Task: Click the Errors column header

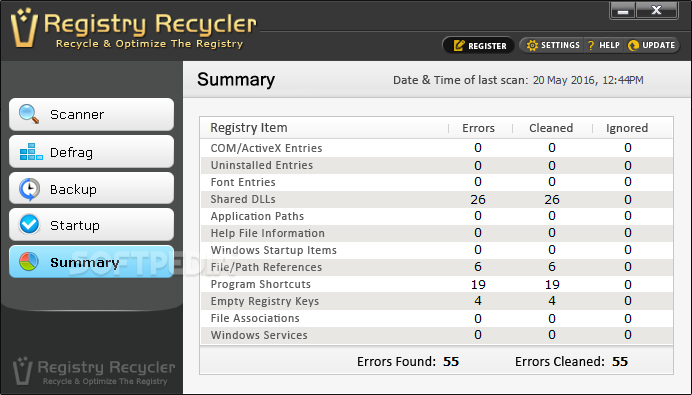Action: tap(478, 128)
